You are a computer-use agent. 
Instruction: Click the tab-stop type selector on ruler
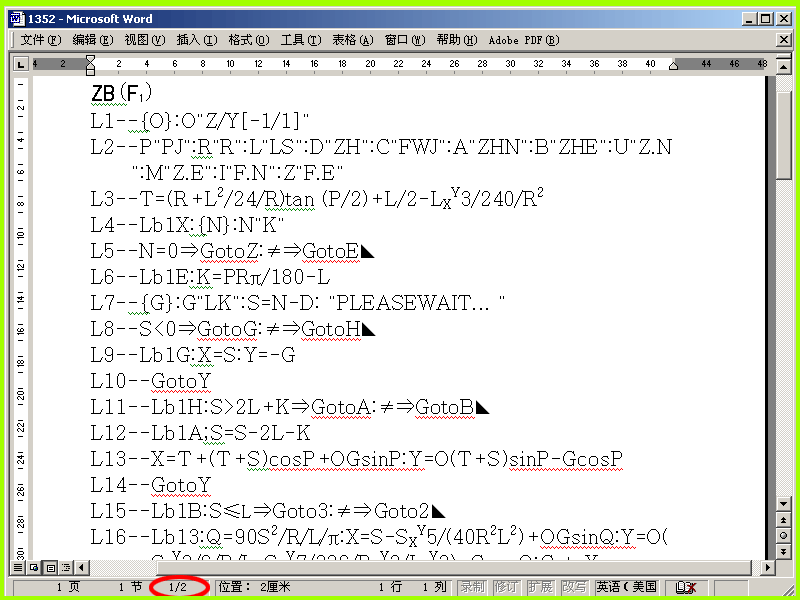(20, 64)
